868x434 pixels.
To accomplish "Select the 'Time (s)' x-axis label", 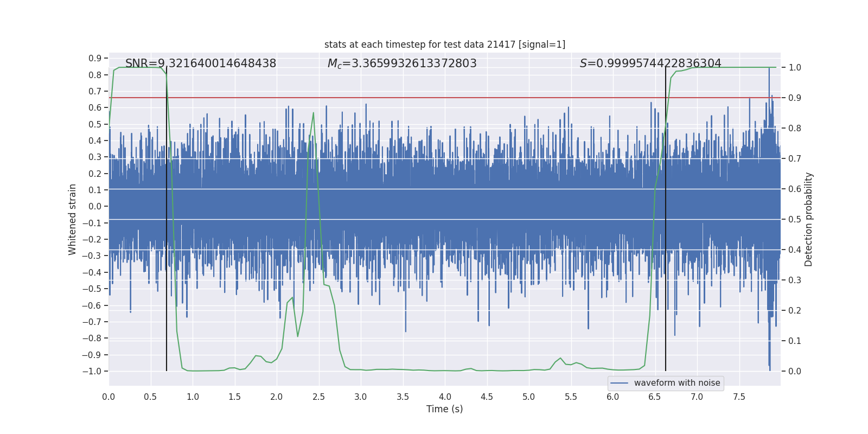I will (x=444, y=409).
